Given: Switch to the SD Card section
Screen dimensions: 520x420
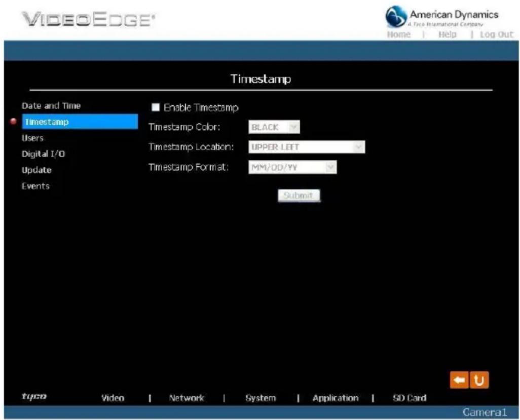Looking at the screenshot, I should tap(410, 398).
